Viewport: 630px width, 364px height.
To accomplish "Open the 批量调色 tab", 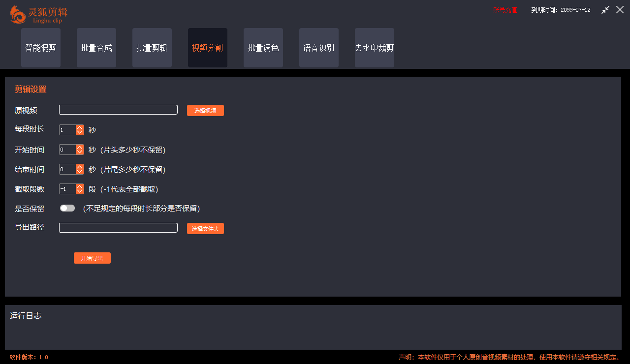I will coord(263,48).
